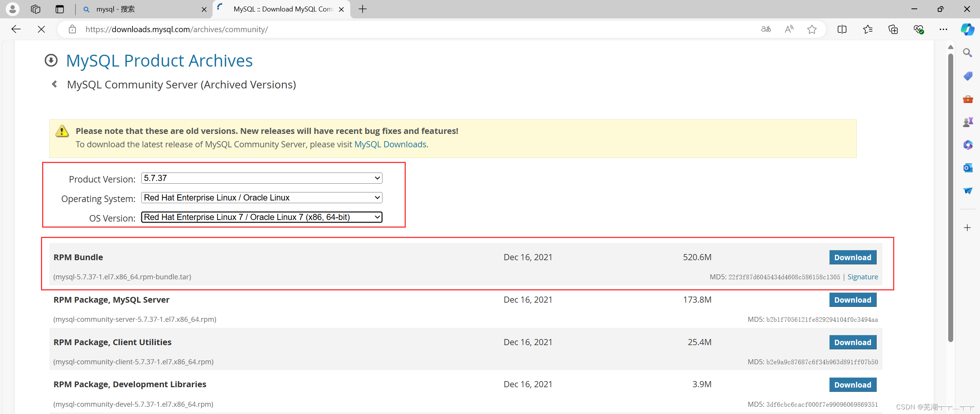The image size is (980, 414).
Task: Download the RPM Bundle
Action: pyautogui.click(x=853, y=258)
